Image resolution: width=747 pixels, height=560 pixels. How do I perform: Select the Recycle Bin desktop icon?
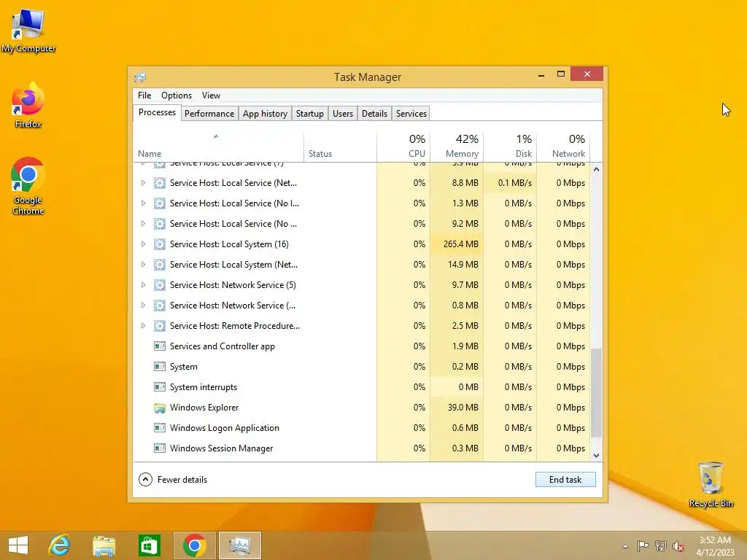[711, 484]
